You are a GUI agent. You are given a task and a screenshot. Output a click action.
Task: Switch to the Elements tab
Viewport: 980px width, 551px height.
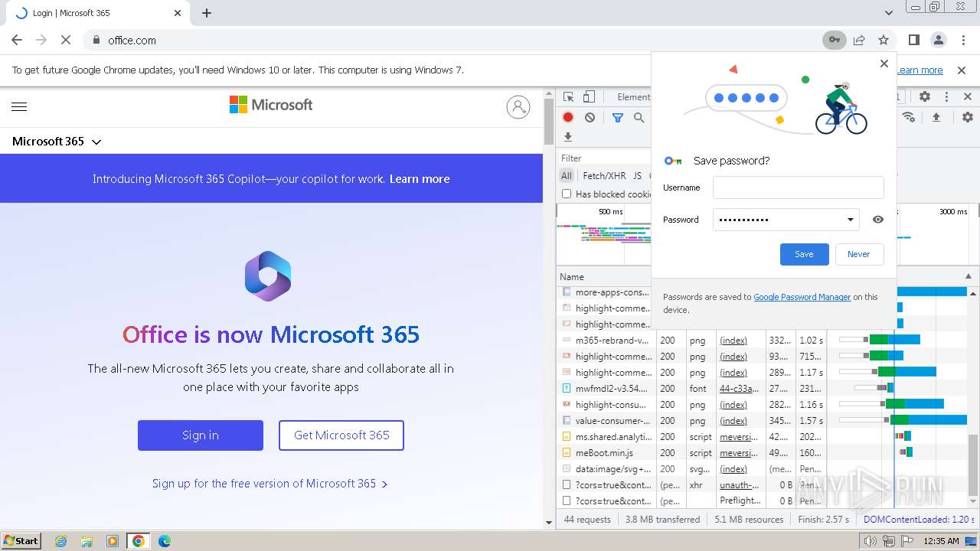[634, 96]
